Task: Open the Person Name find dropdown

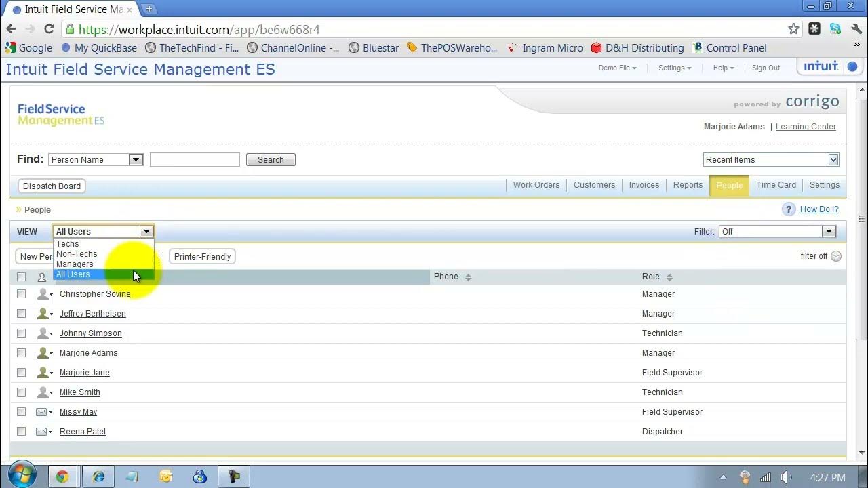Action: [x=96, y=160]
